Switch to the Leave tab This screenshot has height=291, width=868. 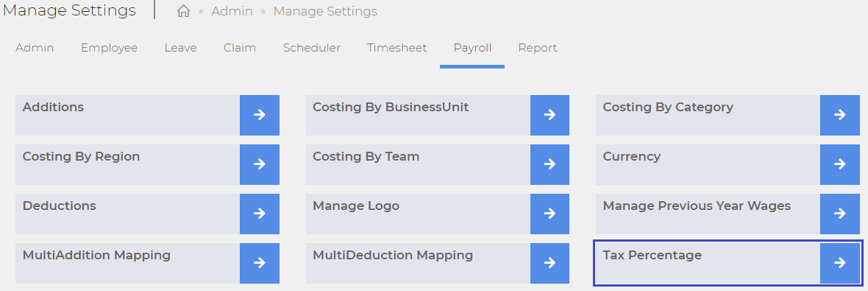pyautogui.click(x=180, y=48)
